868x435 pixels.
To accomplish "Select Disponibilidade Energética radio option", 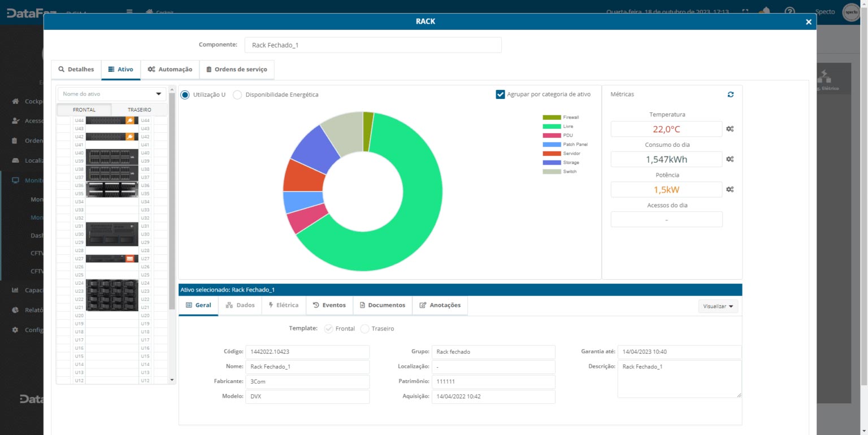I will 237,94.
